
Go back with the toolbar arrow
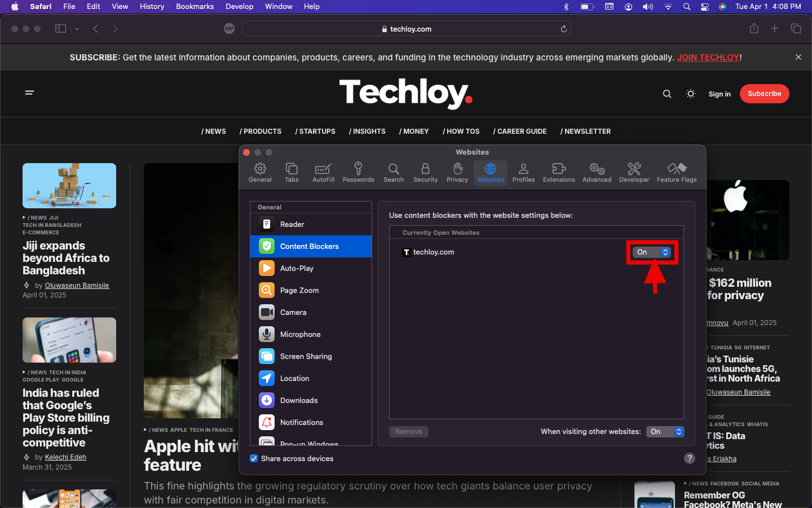pos(96,29)
